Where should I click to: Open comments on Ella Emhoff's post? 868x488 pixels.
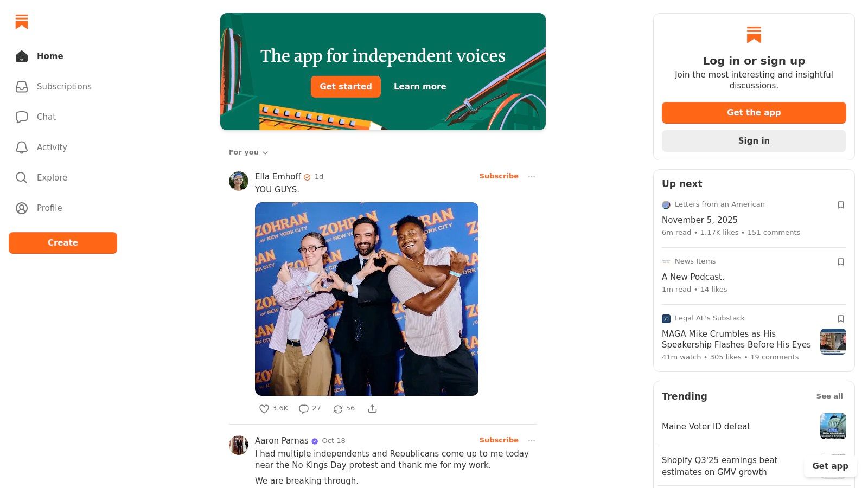[304, 409]
